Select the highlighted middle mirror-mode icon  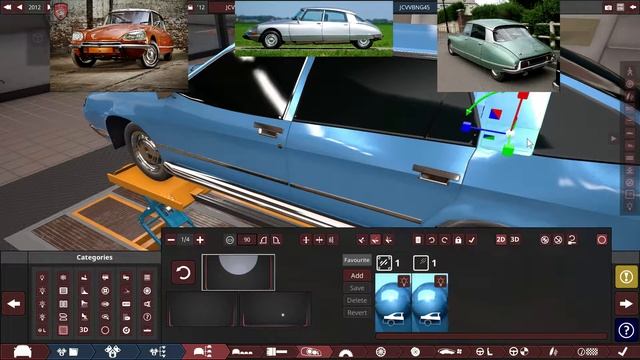tap(375, 240)
